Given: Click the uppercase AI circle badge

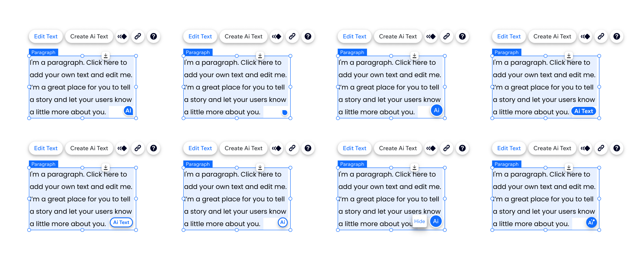Looking at the screenshot, I should [128, 111].
